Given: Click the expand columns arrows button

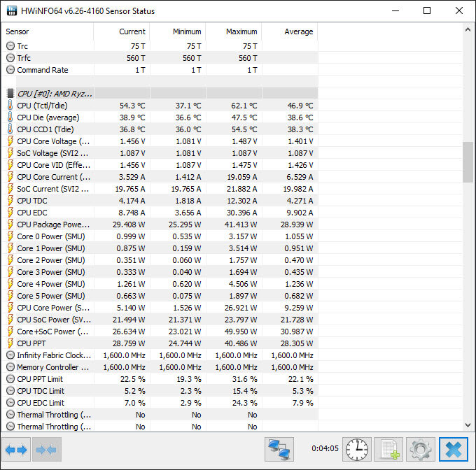Looking at the screenshot, I should pos(16,450).
